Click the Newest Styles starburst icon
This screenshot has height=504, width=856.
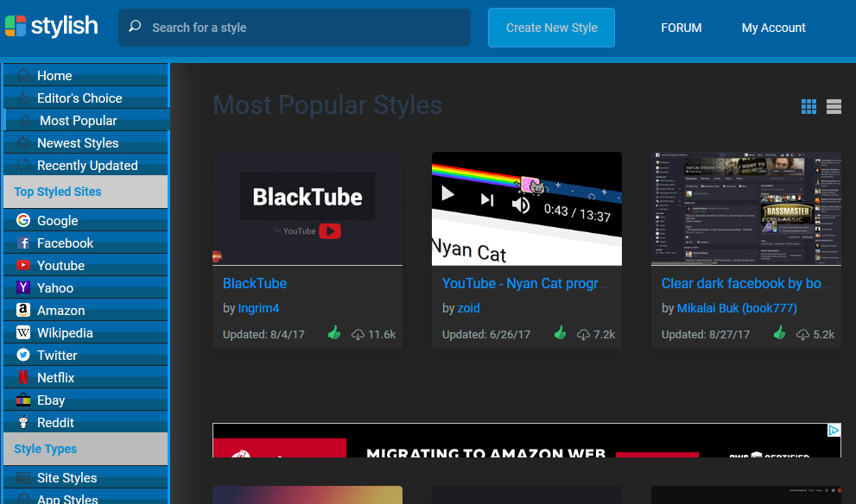pos(23,143)
